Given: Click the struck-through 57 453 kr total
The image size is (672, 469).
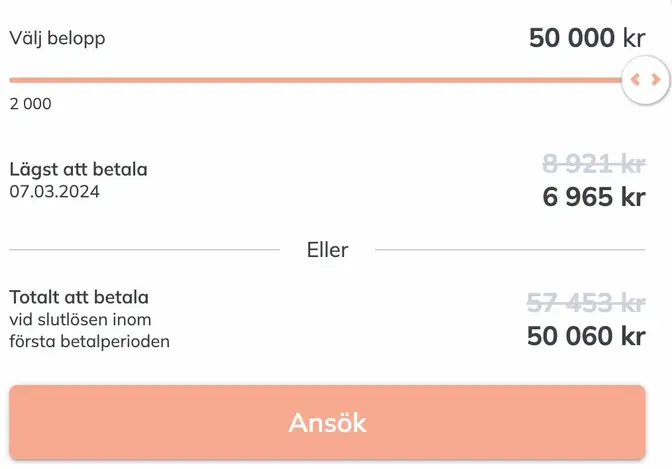Looking at the screenshot, I should (x=585, y=301).
